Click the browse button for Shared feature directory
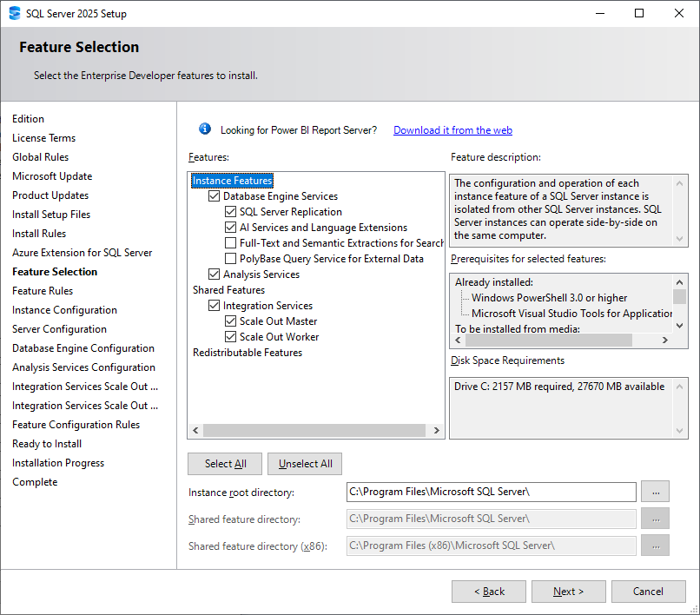The width and height of the screenshot is (700, 615). click(656, 519)
